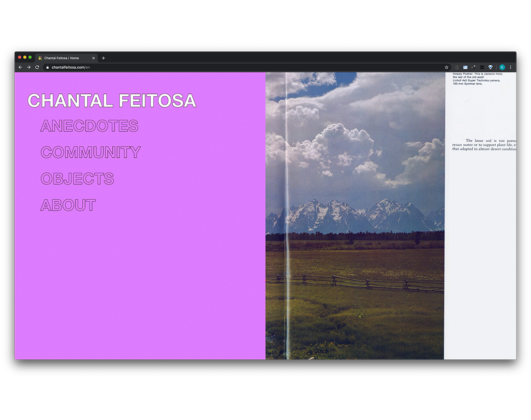Go to the COMMUNITY section
Image resolution: width=531 pixels, height=420 pixels.
91,152
